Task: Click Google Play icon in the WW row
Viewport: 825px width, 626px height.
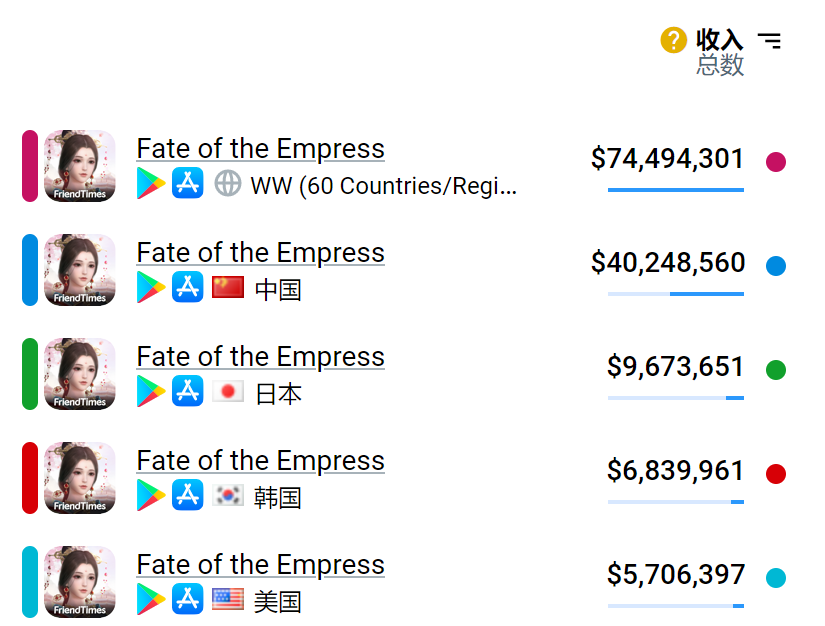Action: [151, 183]
